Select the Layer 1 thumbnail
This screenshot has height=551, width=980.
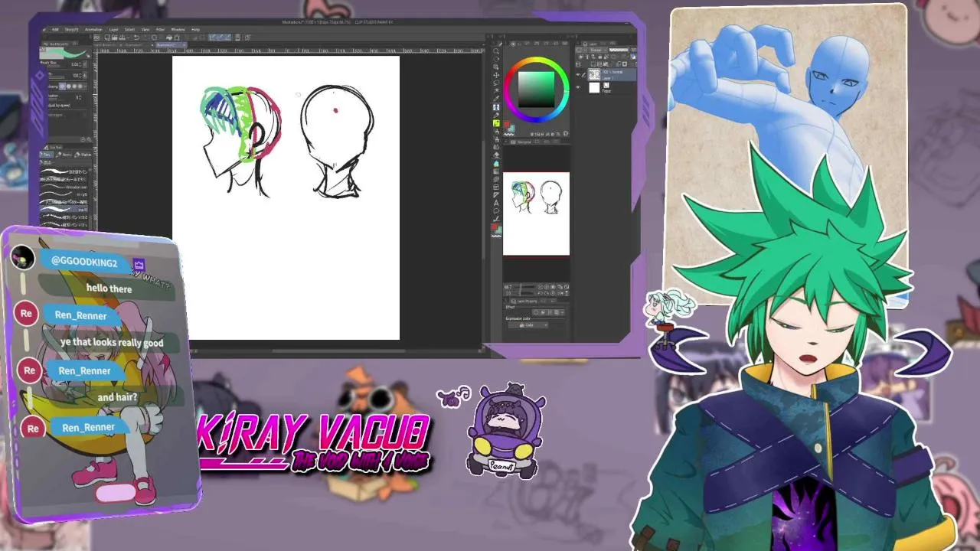(594, 75)
